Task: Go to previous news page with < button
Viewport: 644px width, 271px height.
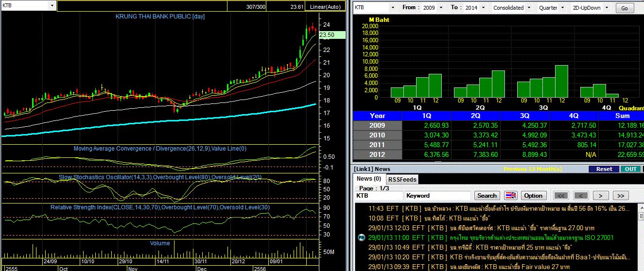Action: 581,196
